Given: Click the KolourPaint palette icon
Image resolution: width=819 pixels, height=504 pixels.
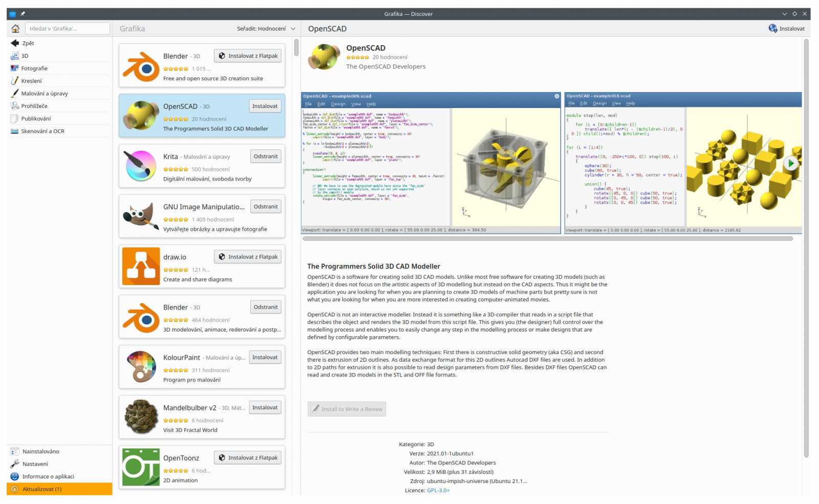Looking at the screenshot, I should coord(141,367).
